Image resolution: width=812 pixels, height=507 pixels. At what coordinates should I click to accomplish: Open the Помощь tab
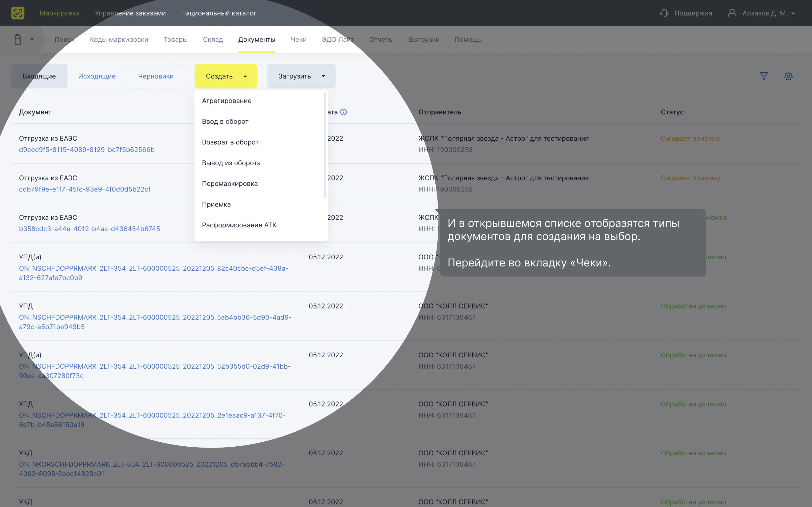click(x=468, y=39)
